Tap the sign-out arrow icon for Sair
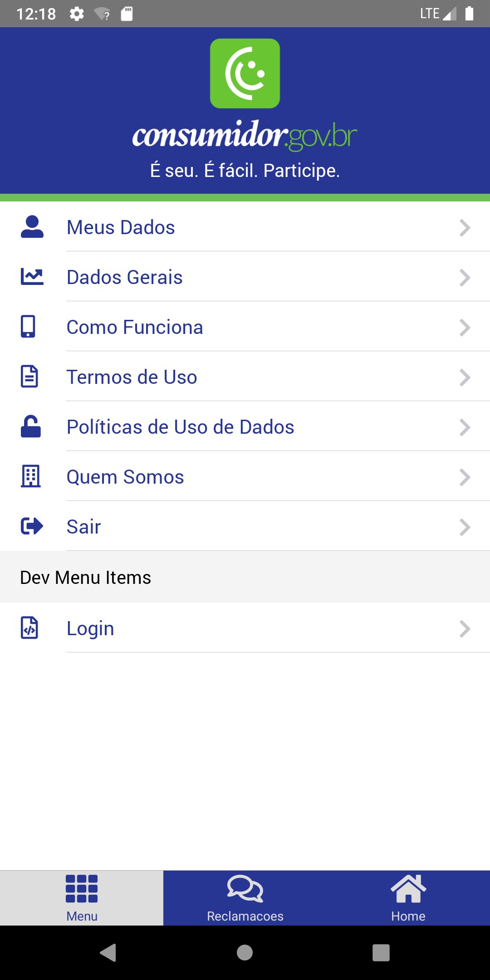This screenshot has height=980, width=490. 32,526
